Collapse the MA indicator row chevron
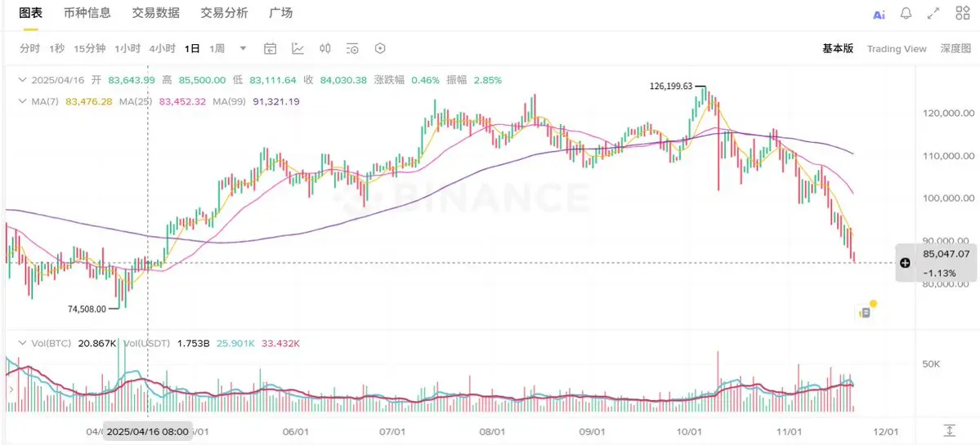This screenshot has width=980, height=445. (x=23, y=100)
